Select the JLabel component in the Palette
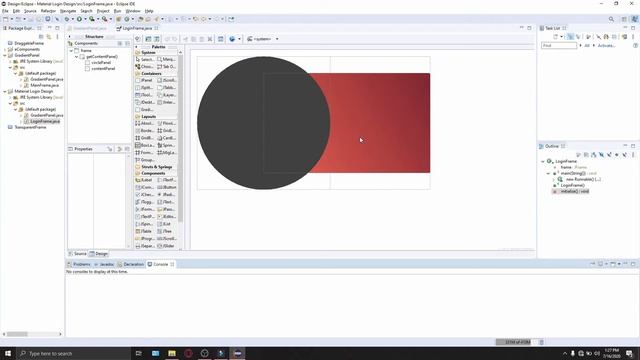 (144, 180)
